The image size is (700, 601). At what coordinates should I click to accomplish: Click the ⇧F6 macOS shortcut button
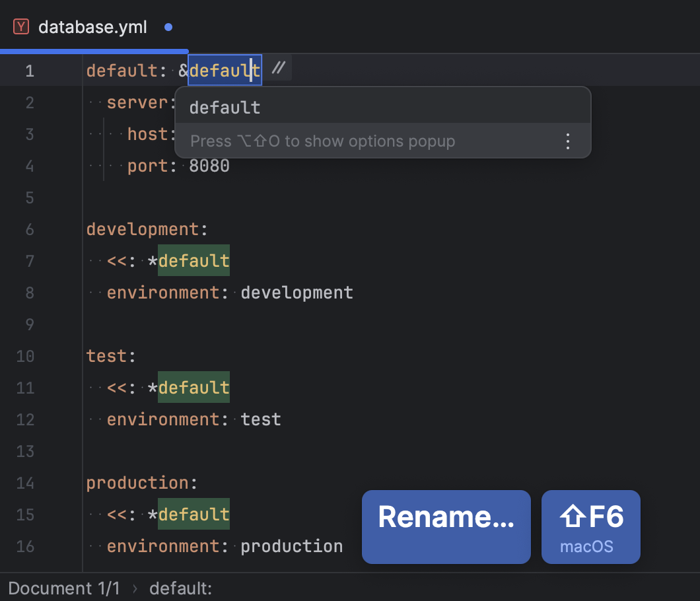coord(590,526)
